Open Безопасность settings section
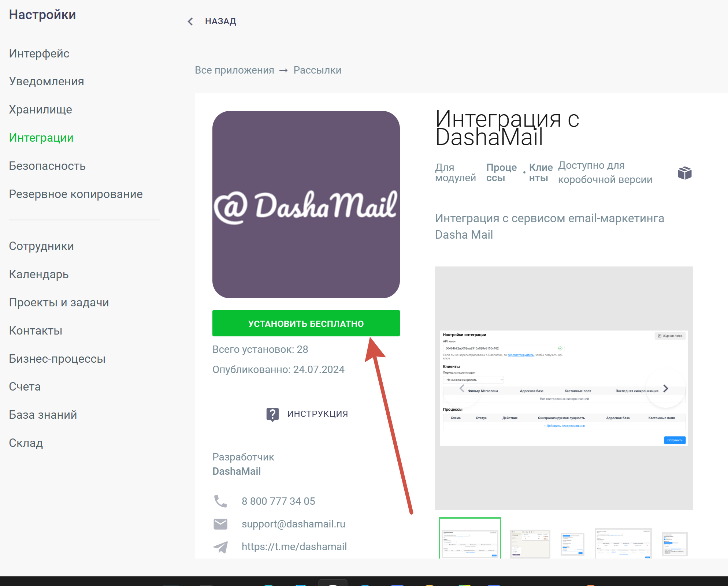 47,166
